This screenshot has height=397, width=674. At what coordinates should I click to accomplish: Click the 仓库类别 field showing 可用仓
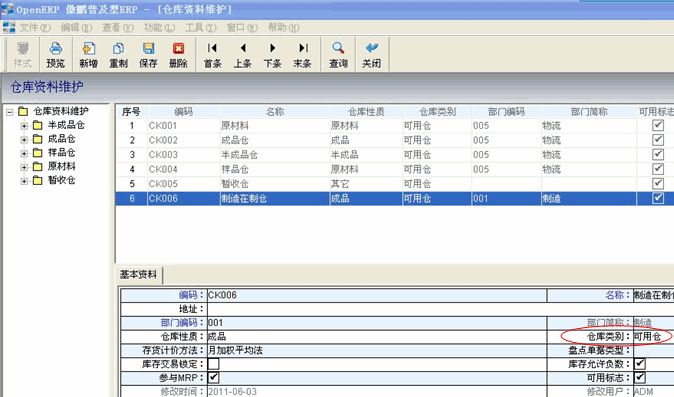click(653, 336)
